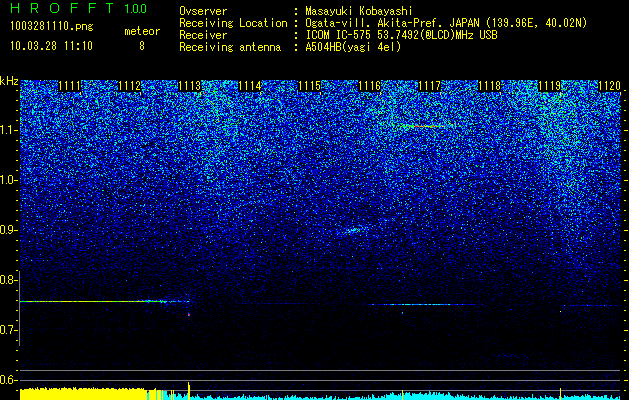Click the red dot echo below the 1113 line end
The width and height of the screenshot is (629, 400).
[189, 315]
